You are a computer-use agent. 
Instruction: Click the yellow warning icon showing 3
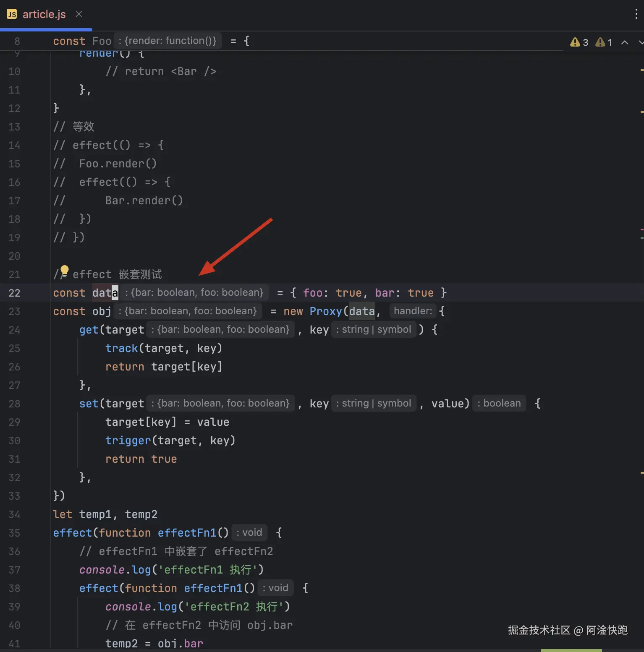[579, 42]
